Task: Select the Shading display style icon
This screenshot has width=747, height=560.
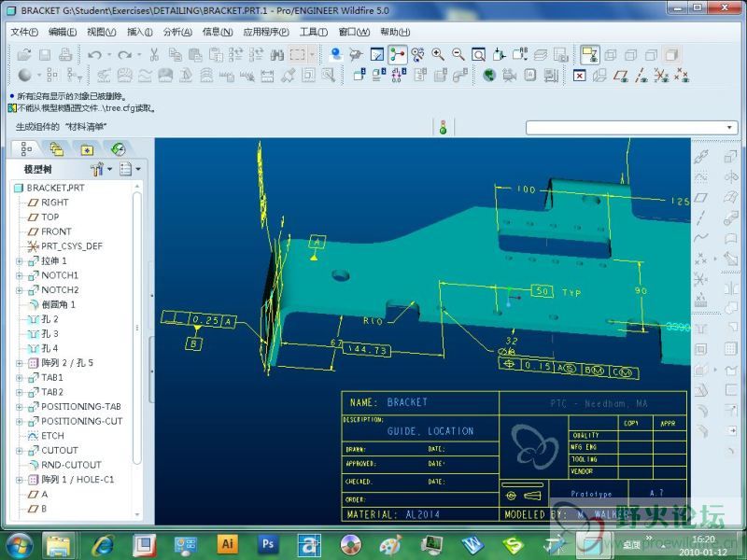Action: pos(671,55)
